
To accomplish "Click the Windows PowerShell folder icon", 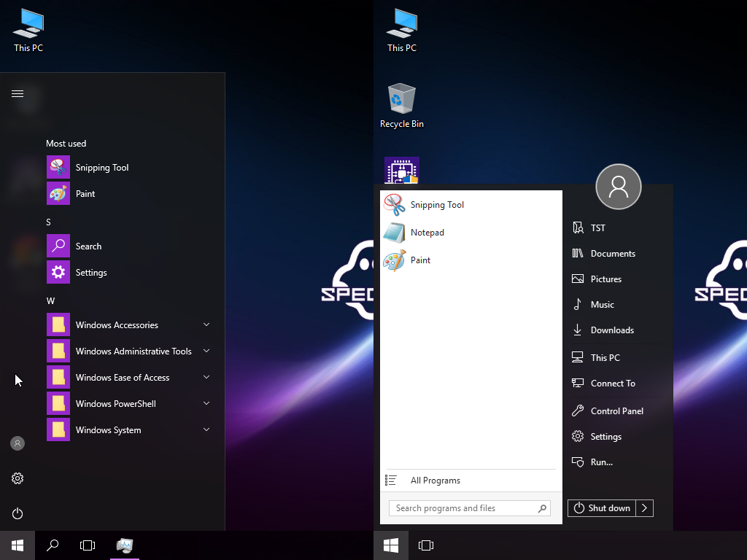I will (58, 403).
